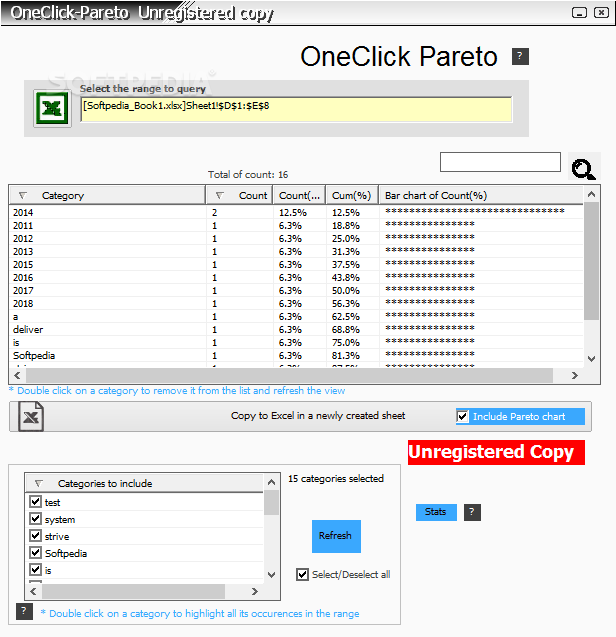Screen dimensions: 616x637
Task: Click the green Excel range selector icon
Action: [52, 108]
